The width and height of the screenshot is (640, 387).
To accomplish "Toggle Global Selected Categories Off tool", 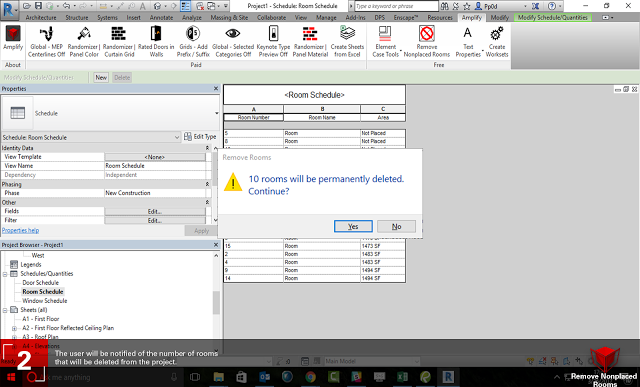I will pyautogui.click(x=233, y=41).
